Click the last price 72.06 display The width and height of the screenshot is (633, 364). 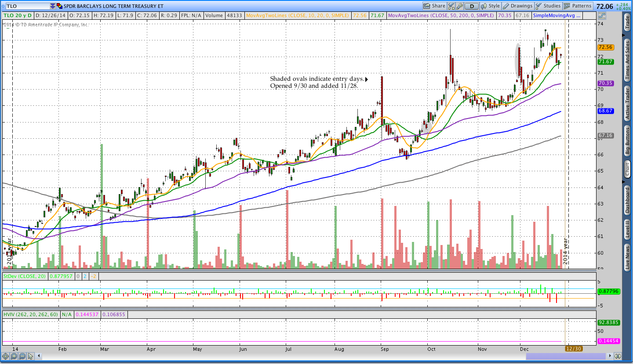[606, 6]
